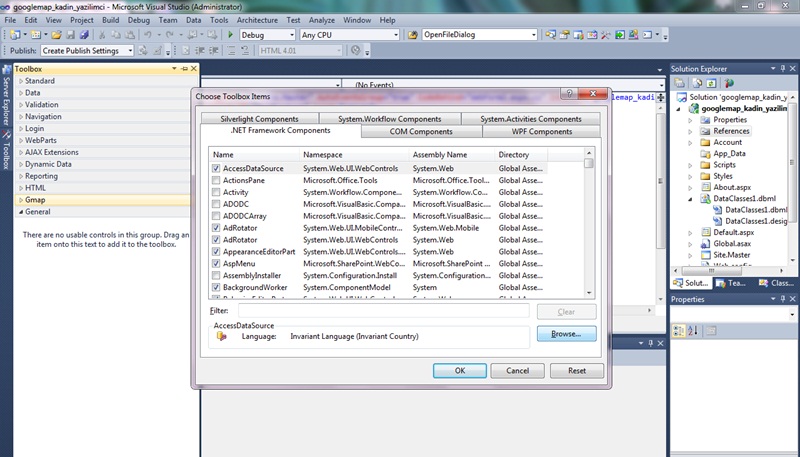The height and width of the screenshot is (457, 800).
Task: Click the Solution Explorer vertical scrollbar thumb
Action: (792, 162)
